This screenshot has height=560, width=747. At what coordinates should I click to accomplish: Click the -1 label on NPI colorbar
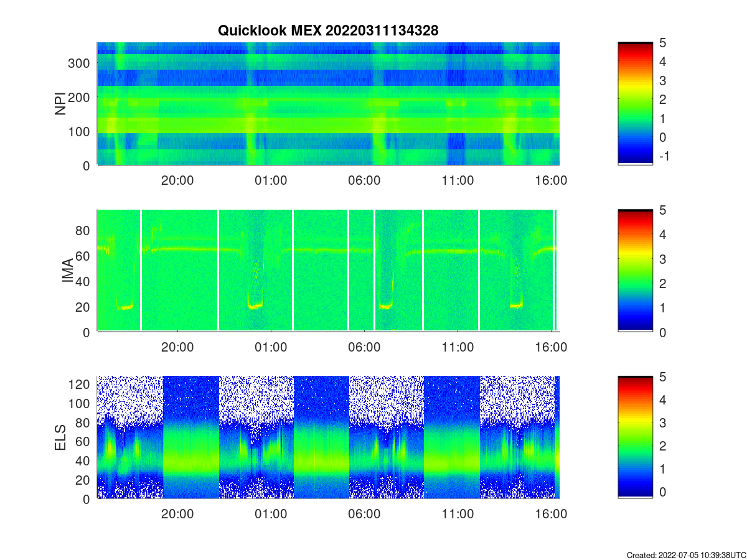(664, 156)
